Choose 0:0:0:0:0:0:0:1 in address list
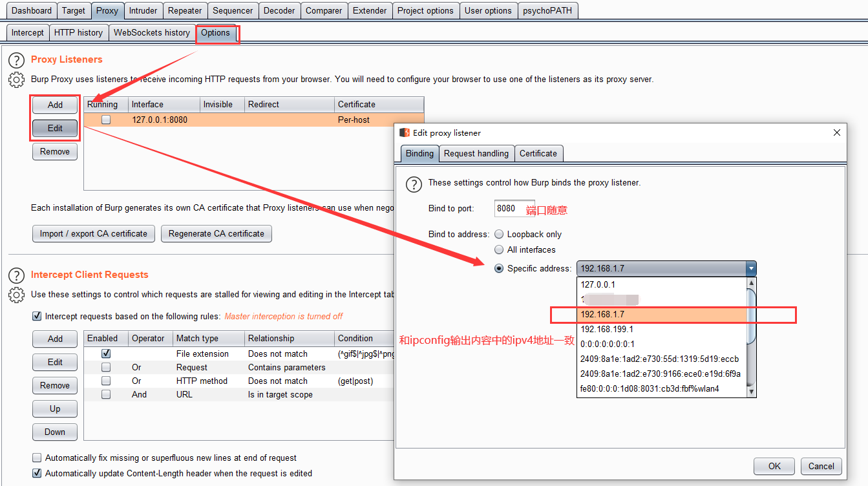Viewport: 868px width, 486px height. click(661, 344)
